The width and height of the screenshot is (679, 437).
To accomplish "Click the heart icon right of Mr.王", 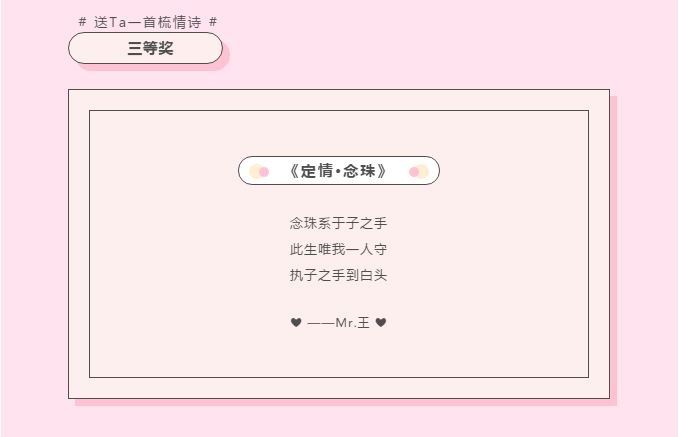I will pyautogui.click(x=381, y=322).
